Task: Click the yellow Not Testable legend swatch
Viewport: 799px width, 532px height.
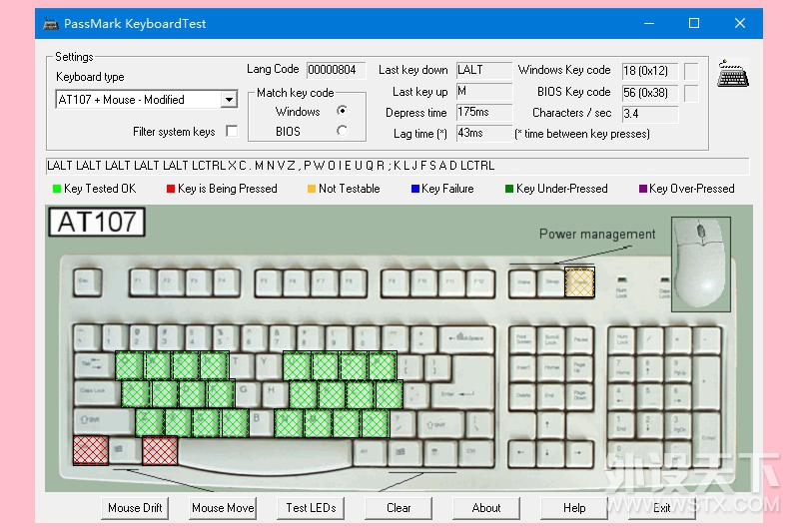Action: [312, 189]
